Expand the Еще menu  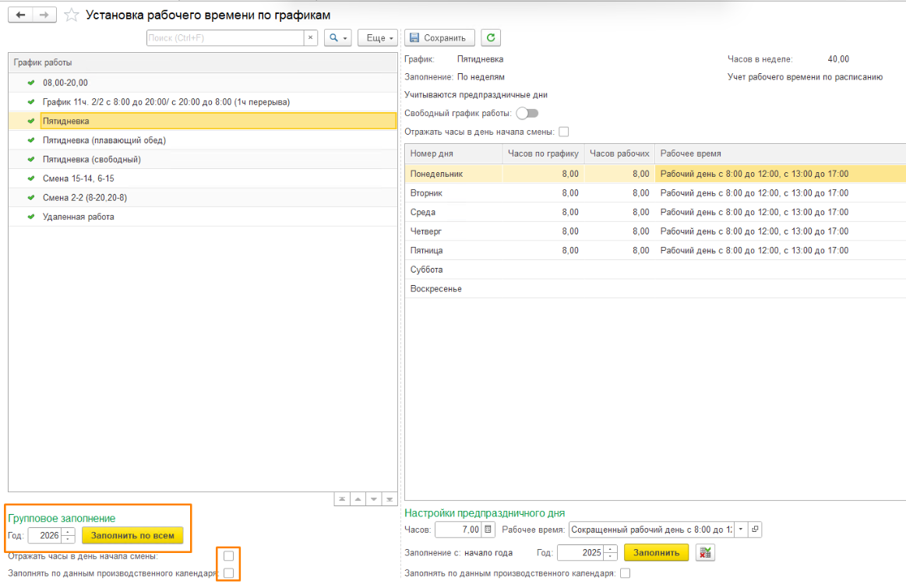click(378, 37)
